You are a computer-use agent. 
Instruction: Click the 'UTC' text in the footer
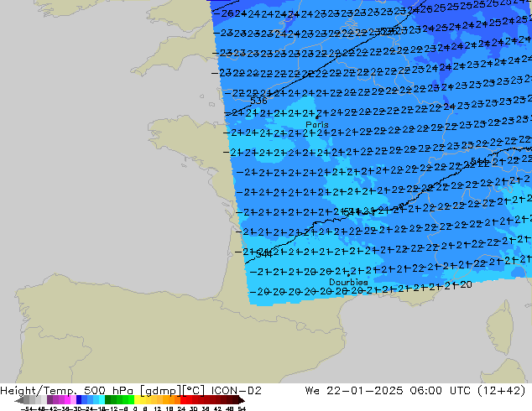pyautogui.click(x=460, y=391)
